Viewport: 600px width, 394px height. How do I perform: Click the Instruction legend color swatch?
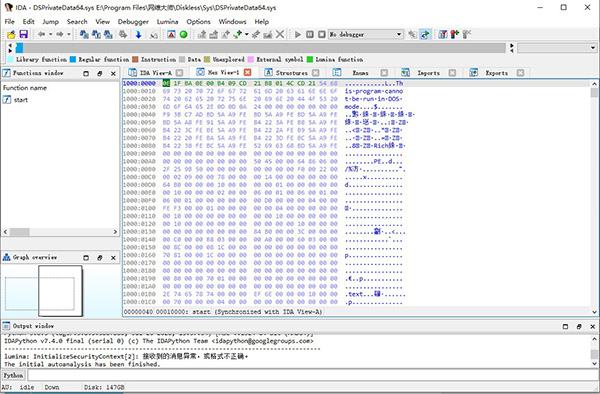(x=135, y=59)
